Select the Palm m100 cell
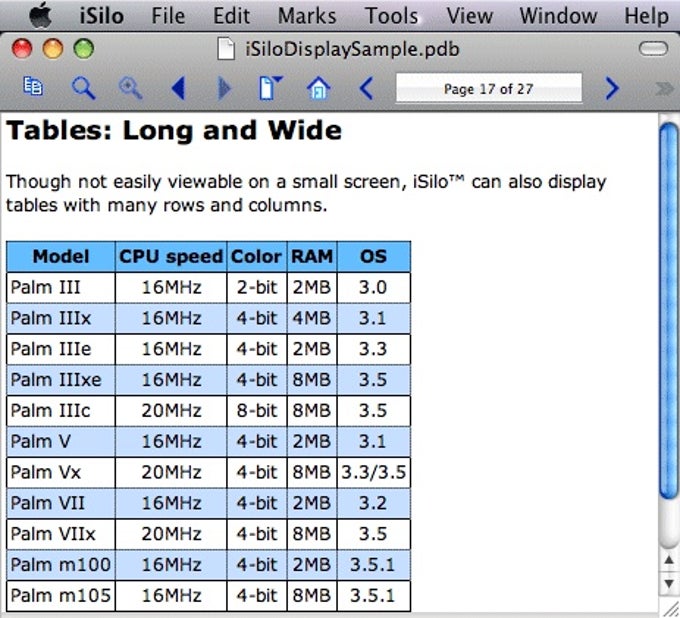Viewport: 680px width, 618px height. pos(61,565)
